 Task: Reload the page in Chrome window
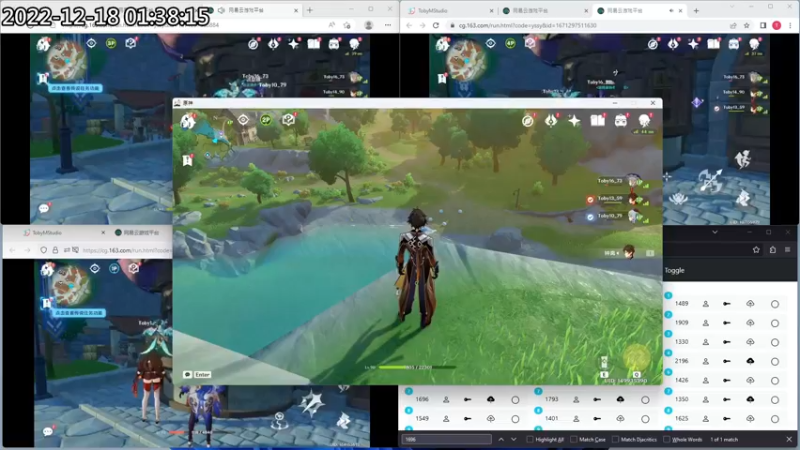(436, 25)
